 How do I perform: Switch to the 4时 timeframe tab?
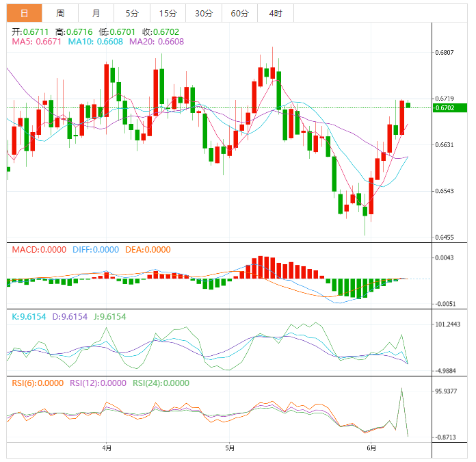[x=275, y=13]
